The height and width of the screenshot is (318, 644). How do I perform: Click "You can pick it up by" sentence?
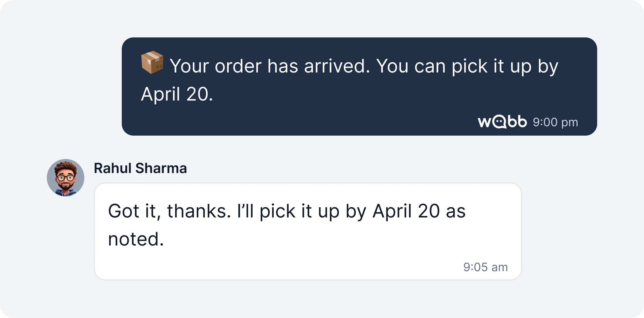click(467, 66)
